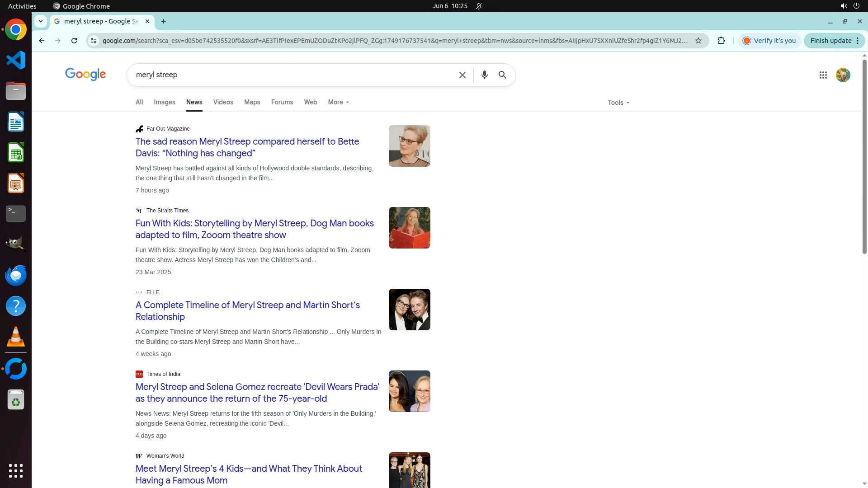The width and height of the screenshot is (868, 488).
Task: Reload the current page
Action: (x=74, y=41)
